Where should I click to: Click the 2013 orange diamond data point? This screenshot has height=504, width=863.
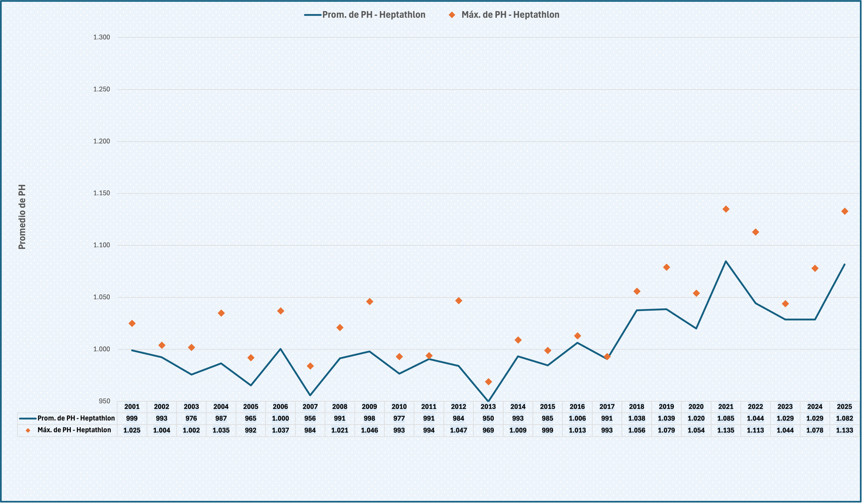click(x=488, y=382)
